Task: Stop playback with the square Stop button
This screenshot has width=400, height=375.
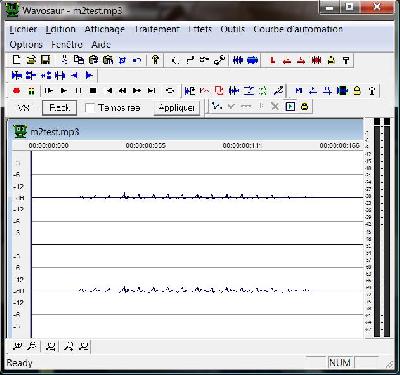Action: (x=93, y=91)
